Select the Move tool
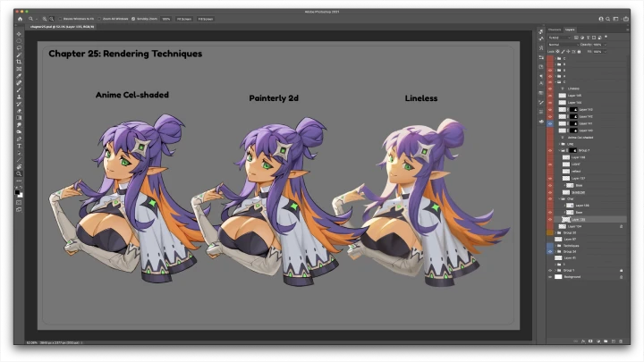This screenshot has width=644, height=362. [19, 34]
